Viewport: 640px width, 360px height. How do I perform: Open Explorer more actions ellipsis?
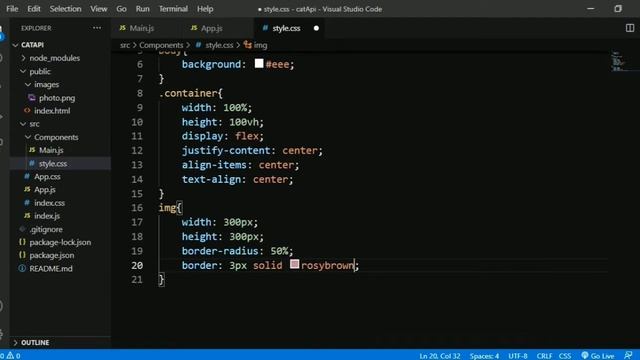[x=97, y=28]
